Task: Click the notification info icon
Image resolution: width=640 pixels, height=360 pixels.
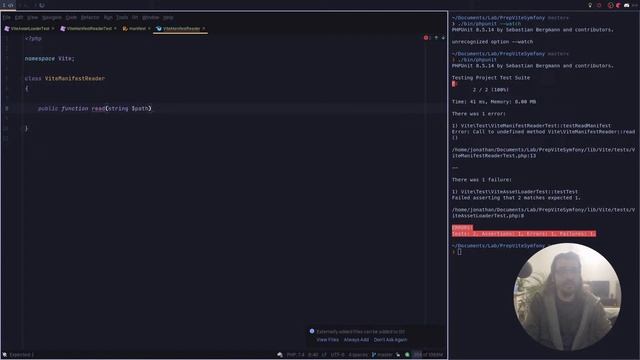Action: click(312, 331)
